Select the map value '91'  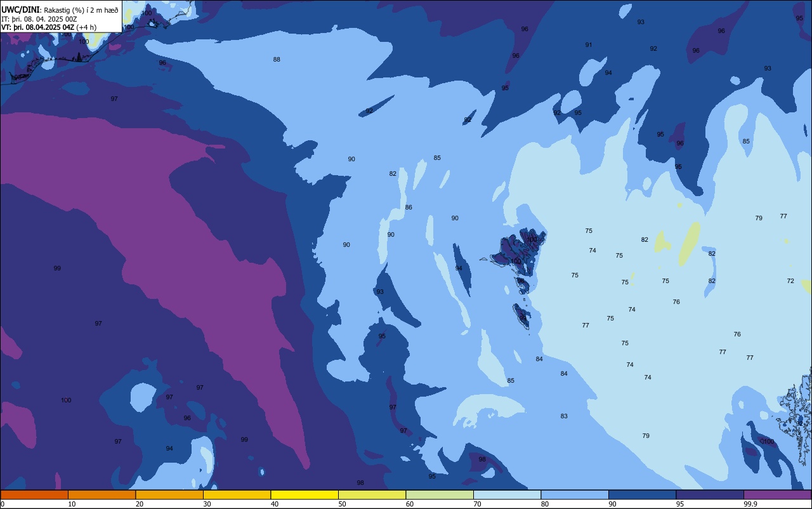589,45
